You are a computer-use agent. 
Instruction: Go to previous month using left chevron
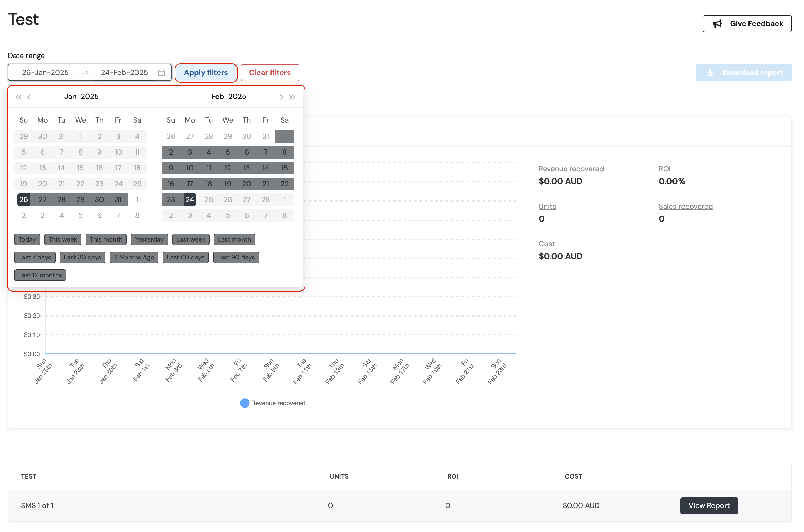pos(29,97)
